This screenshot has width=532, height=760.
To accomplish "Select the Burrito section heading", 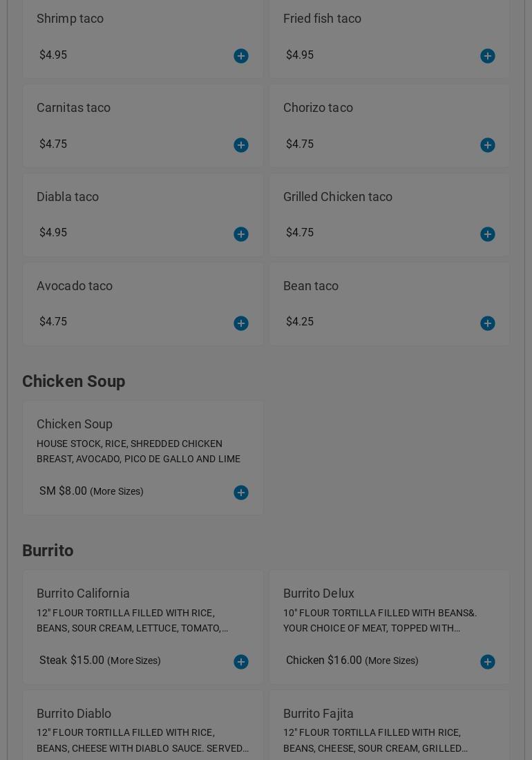I will [x=48, y=551].
